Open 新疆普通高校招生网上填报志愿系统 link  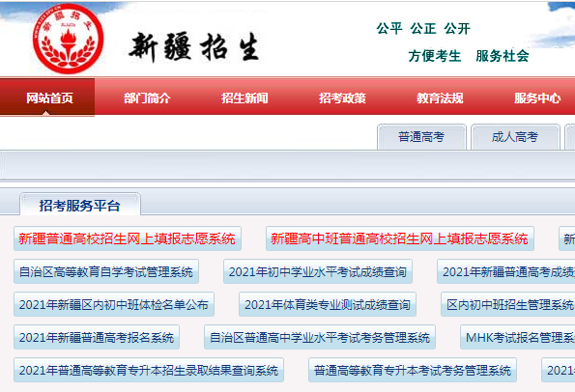(x=128, y=238)
